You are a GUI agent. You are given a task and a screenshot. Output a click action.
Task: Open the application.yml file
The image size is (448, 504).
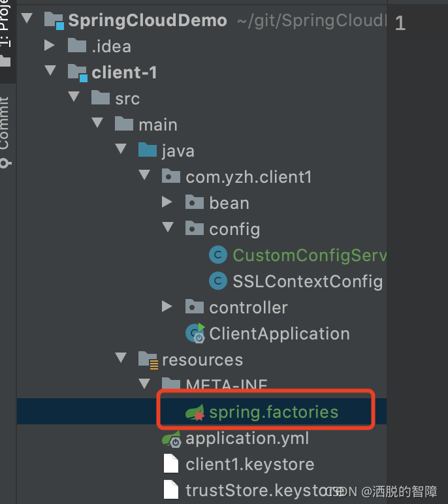pos(247,439)
